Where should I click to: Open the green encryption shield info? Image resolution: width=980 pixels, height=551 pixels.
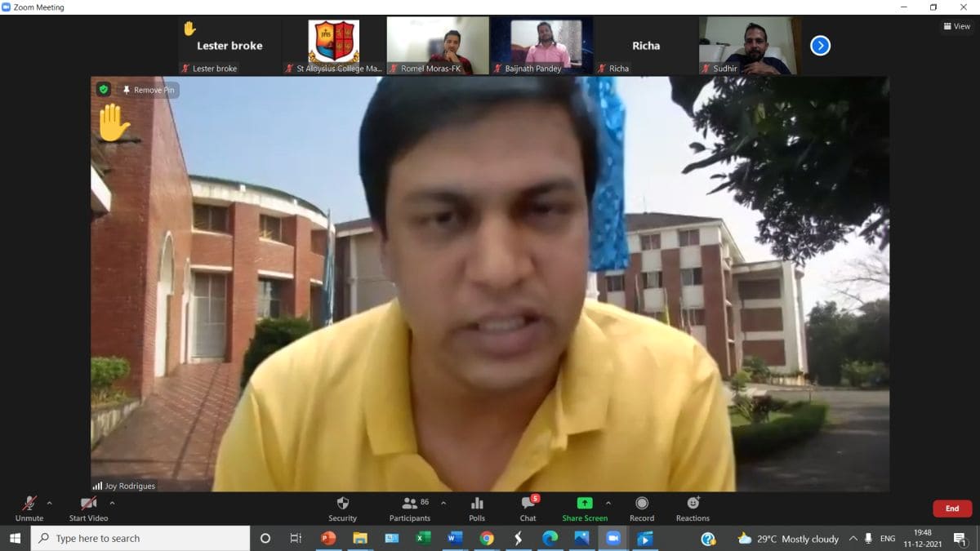pos(104,89)
